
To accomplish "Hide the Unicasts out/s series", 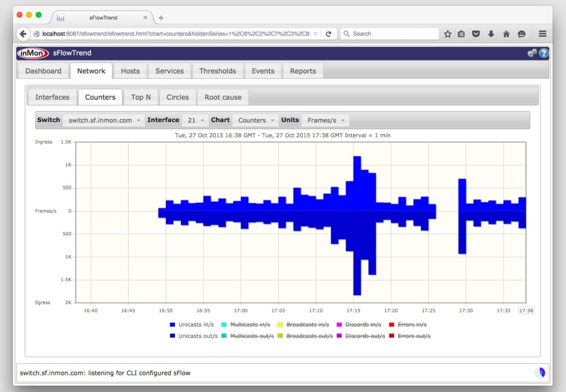I will coord(198,336).
